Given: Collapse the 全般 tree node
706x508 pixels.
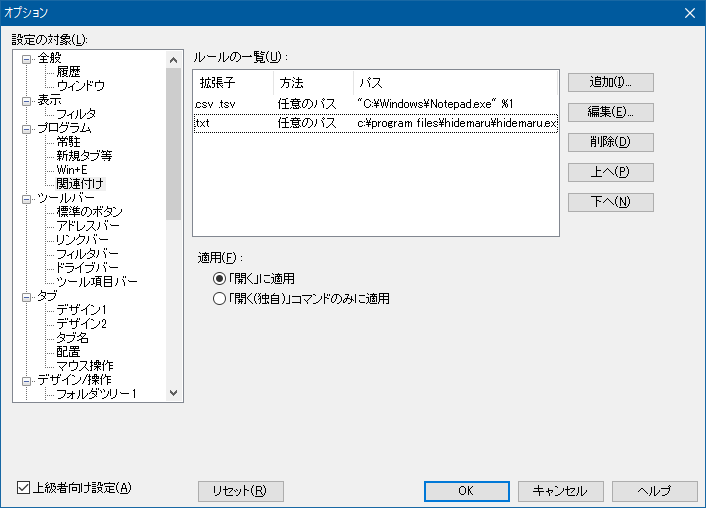Looking at the screenshot, I should (26, 59).
